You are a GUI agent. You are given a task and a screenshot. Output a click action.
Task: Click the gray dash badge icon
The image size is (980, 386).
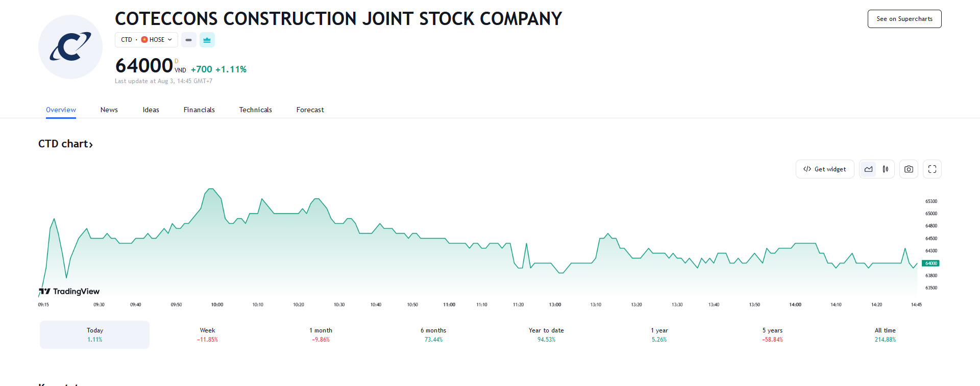coord(189,40)
